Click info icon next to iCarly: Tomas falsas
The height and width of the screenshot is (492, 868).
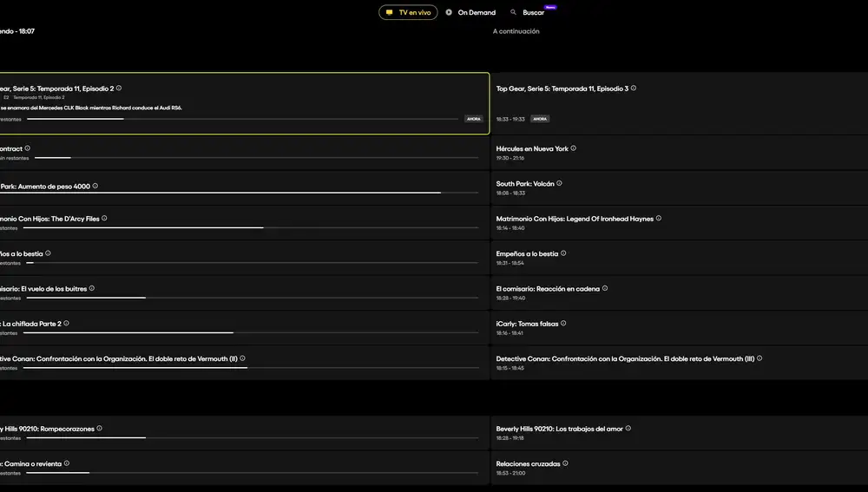(x=563, y=323)
